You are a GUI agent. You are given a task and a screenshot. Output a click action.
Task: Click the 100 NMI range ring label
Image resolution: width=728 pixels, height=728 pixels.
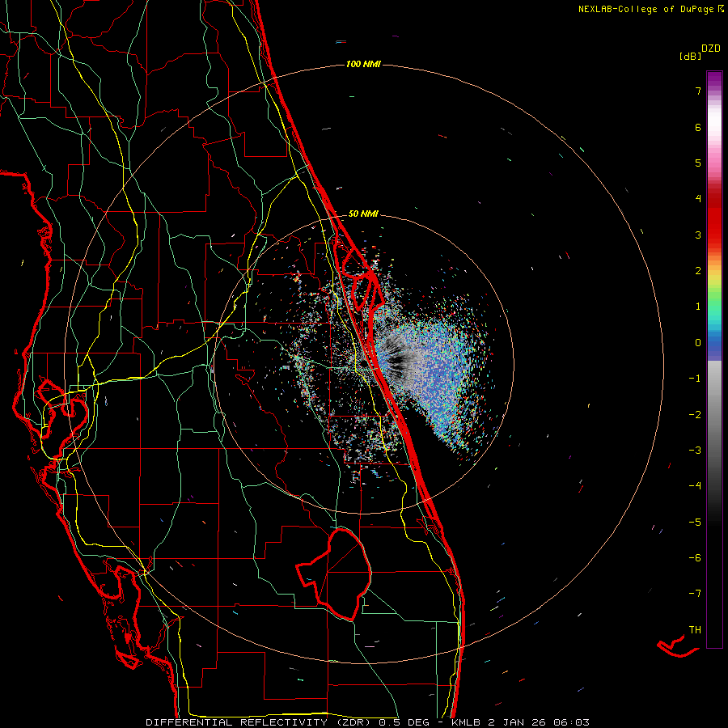click(363, 64)
